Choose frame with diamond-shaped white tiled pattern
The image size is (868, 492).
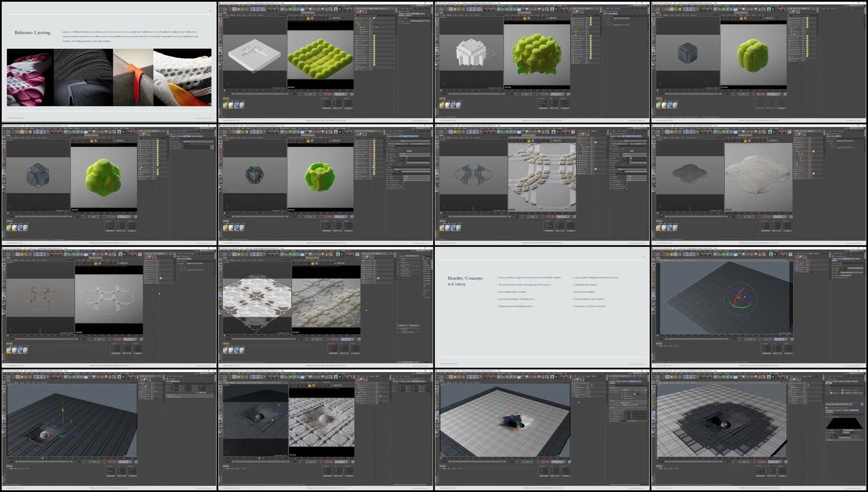coord(325,307)
